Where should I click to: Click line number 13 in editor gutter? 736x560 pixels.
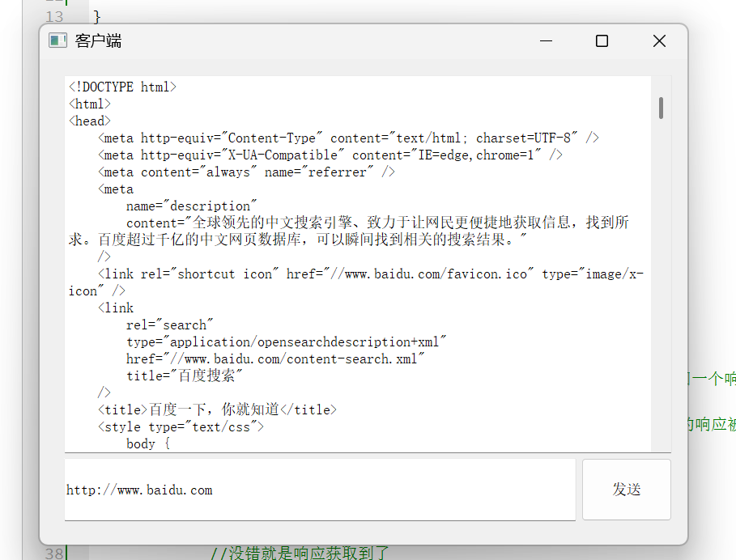tap(54, 17)
